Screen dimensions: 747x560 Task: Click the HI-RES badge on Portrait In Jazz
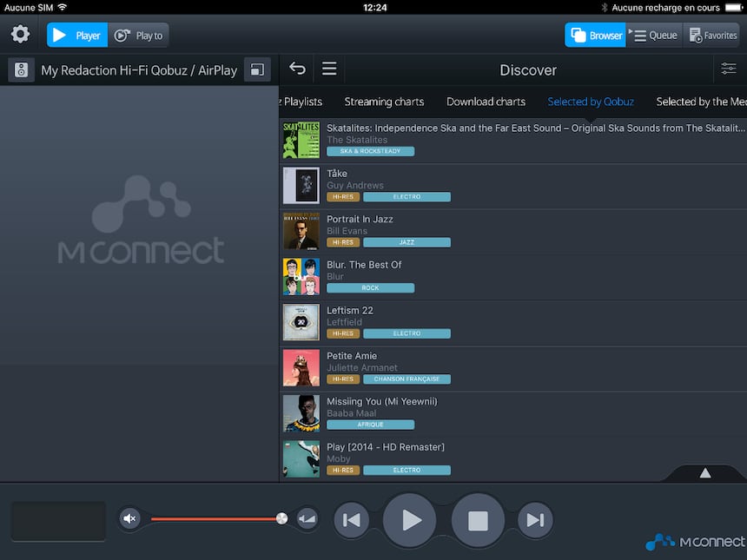coord(343,242)
